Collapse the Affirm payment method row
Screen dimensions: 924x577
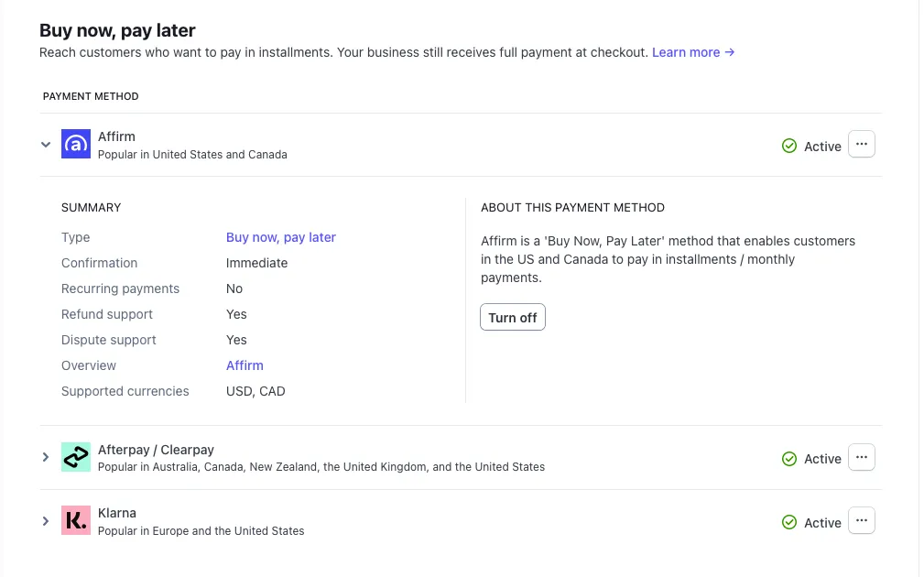coord(46,145)
